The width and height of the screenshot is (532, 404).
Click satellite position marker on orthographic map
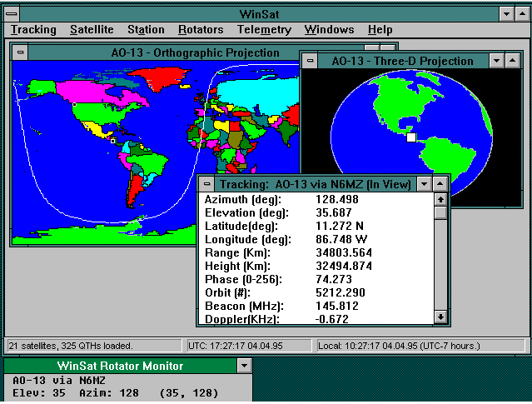[x=113, y=141]
